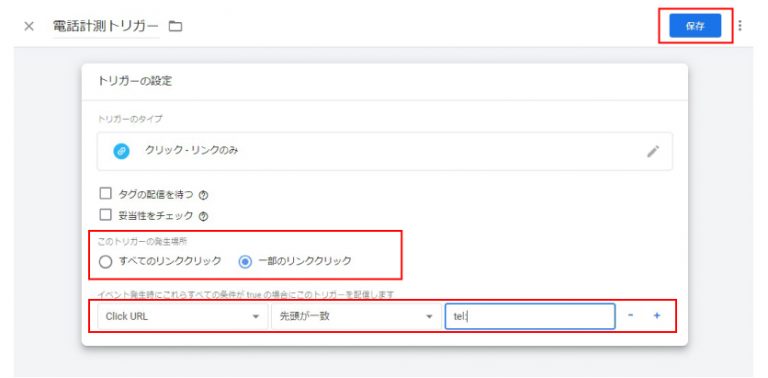Edit the 電話計測トリガー trigger name field
The image size is (768, 378).
[106, 26]
